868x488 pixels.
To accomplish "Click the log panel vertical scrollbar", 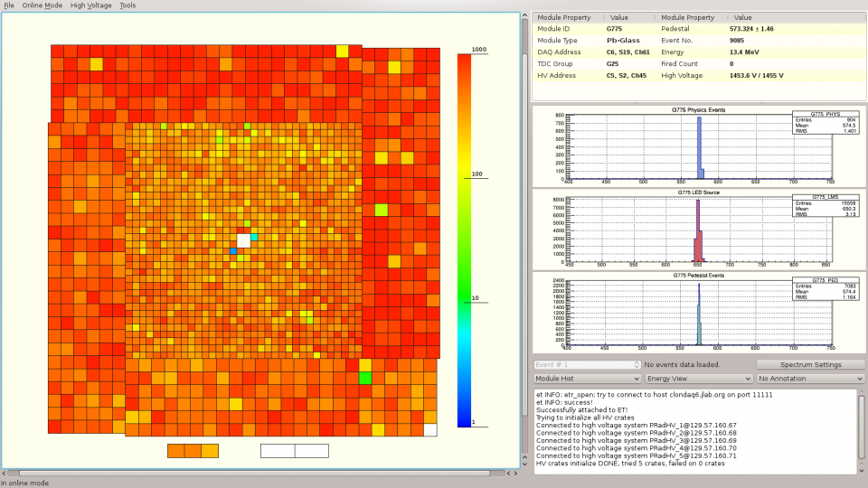I will pos(862,426).
